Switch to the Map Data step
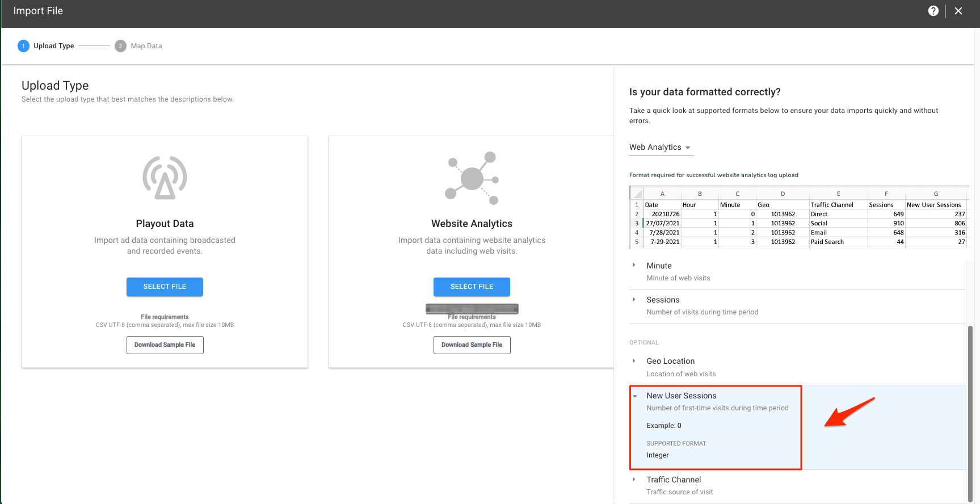The width and height of the screenshot is (980, 504). click(x=146, y=46)
